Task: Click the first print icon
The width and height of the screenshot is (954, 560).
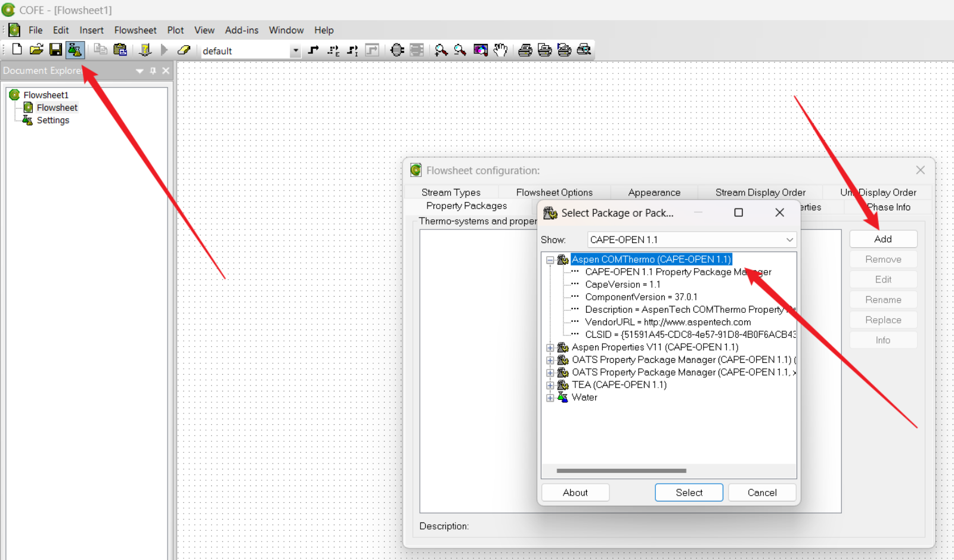Action: pos(525,50)
